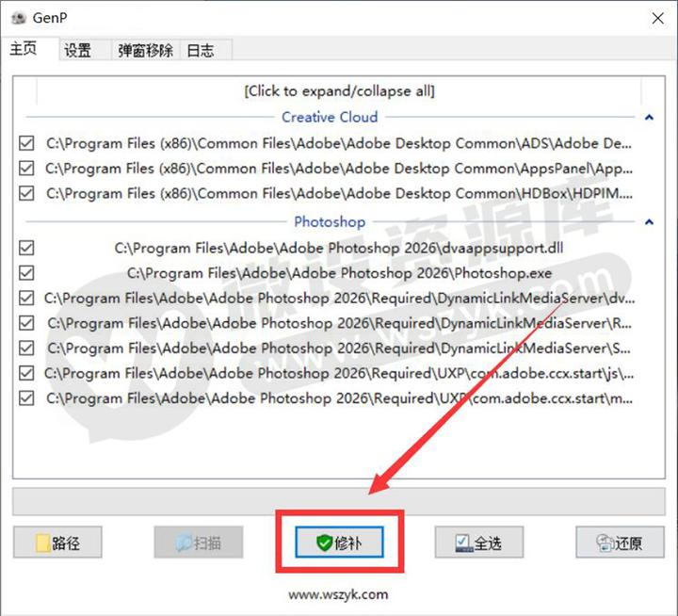Screen dimensions: 678x616
Task: Collapse the Creative Cloud group arrow
Action: click(649, 117)
